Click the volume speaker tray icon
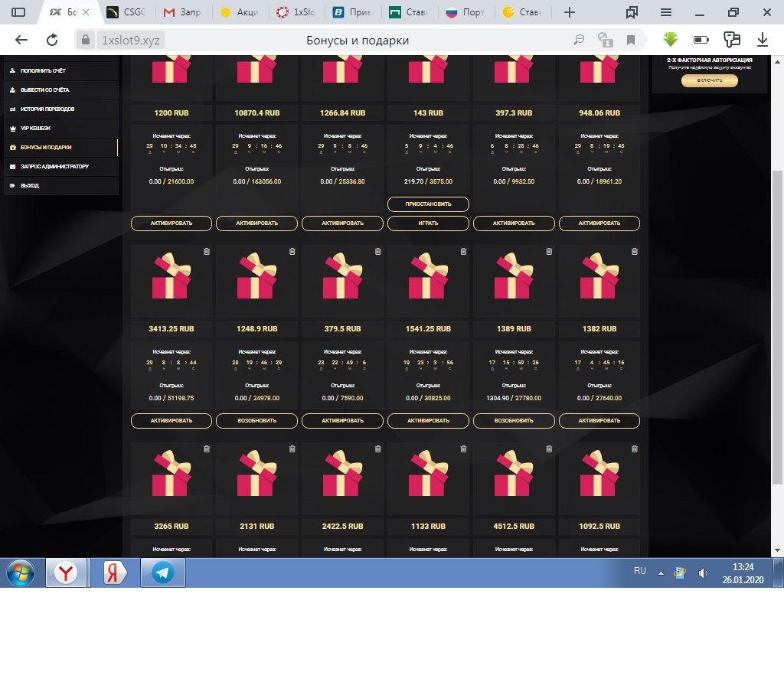Screen dimensions: 784x698 coord(703,573)
